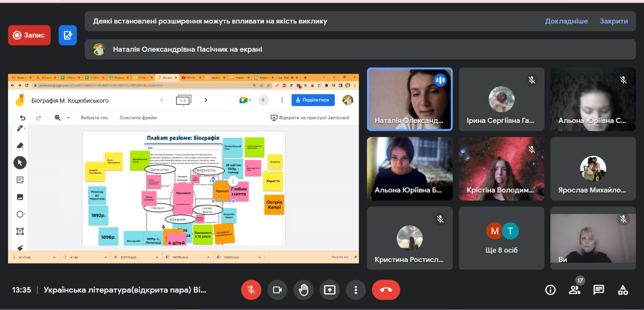
Task: Click the zoom magnifier in the Jamboard toolbar
Action: point(58,118)
